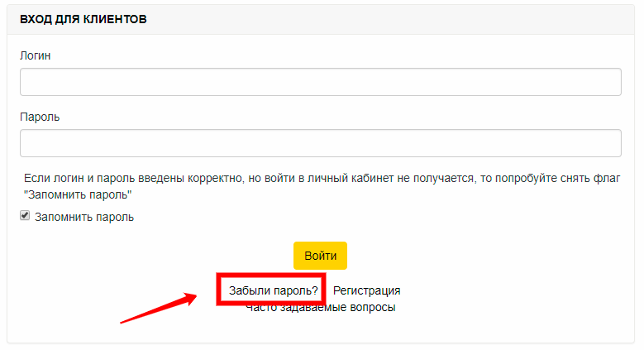This screenshot has height=350, width=644.
Task: Click the quoted "Запомнить пароль" in the hint
Action: pos(78,194)
